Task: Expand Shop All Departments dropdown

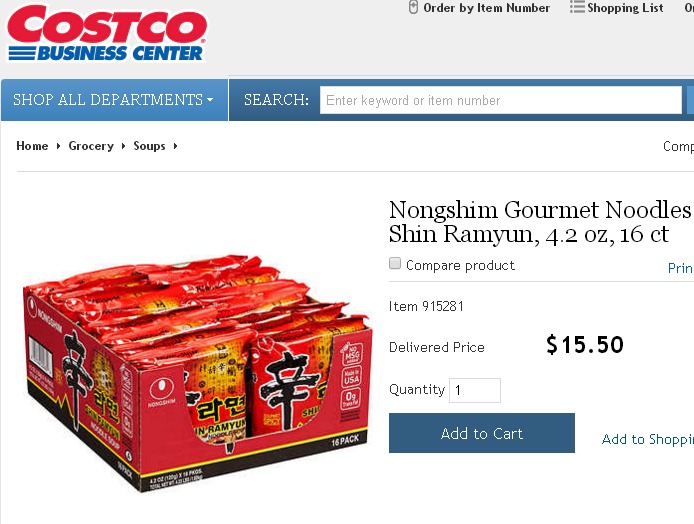Action: (x=114, y=100)
